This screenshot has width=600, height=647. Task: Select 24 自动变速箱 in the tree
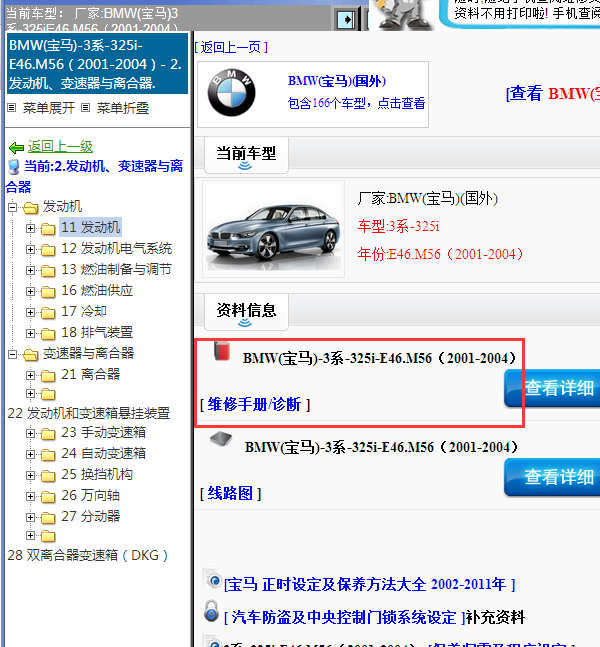103,453
